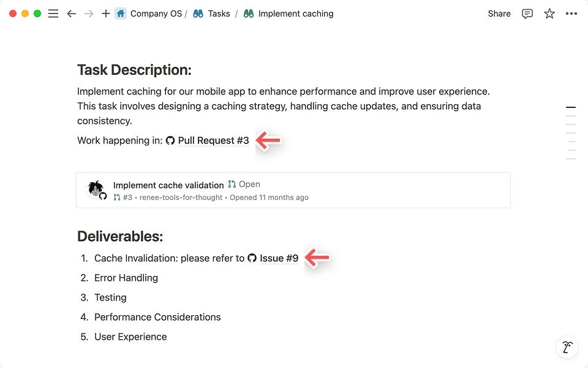This screenshot has width=588, height=368.
Task: Select Company OS in the breadcrumb
Action: [156, 13]
